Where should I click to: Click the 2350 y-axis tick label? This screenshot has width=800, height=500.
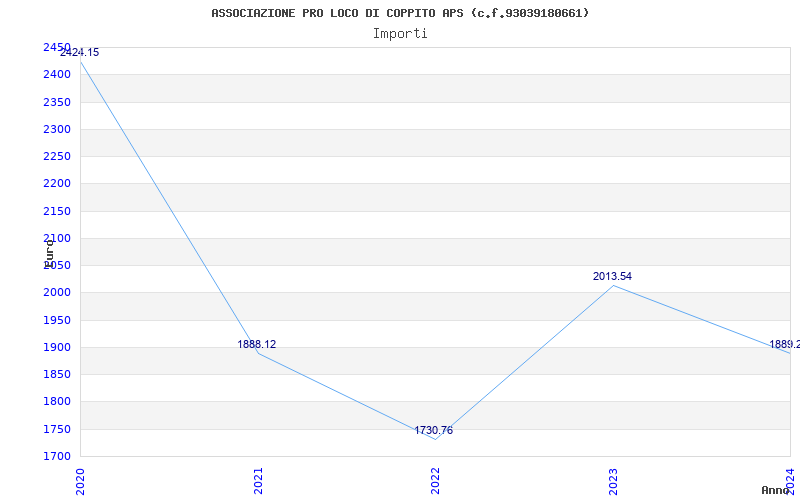(57, 102)
